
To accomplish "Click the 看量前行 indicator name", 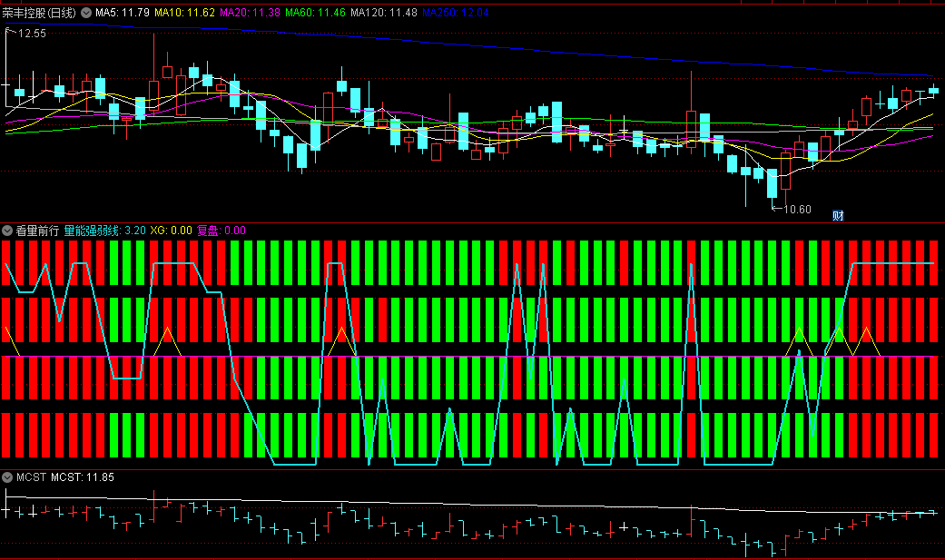I will (x=37, y=231).
